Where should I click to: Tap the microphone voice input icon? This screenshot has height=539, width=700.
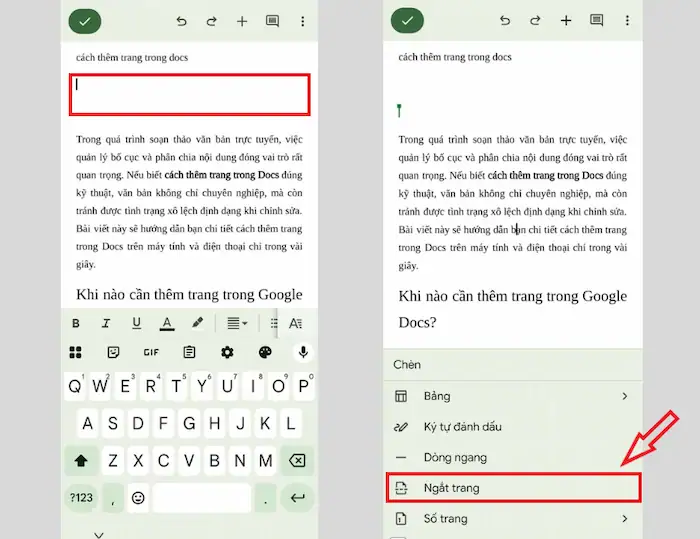[x=303, y=352]
